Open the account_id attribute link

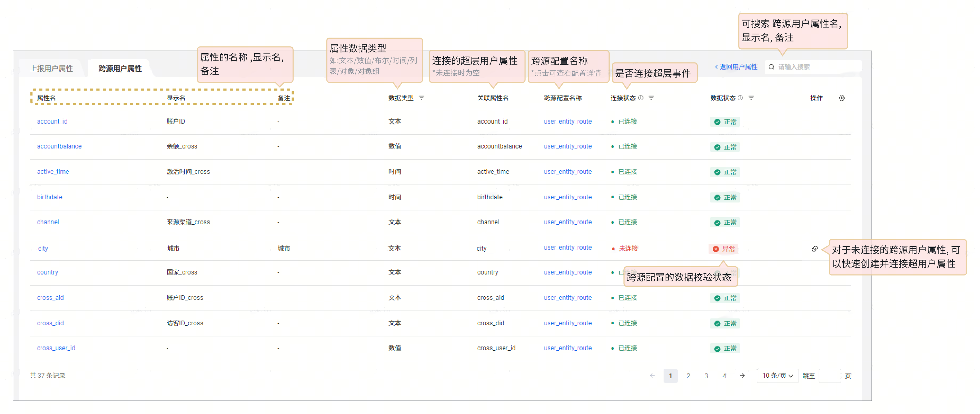pos(52,121)
